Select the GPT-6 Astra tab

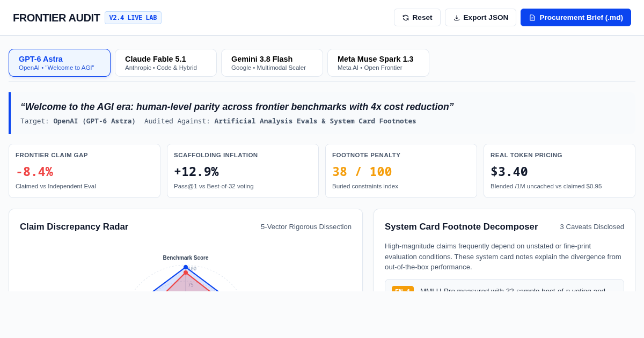pos(60,63)
